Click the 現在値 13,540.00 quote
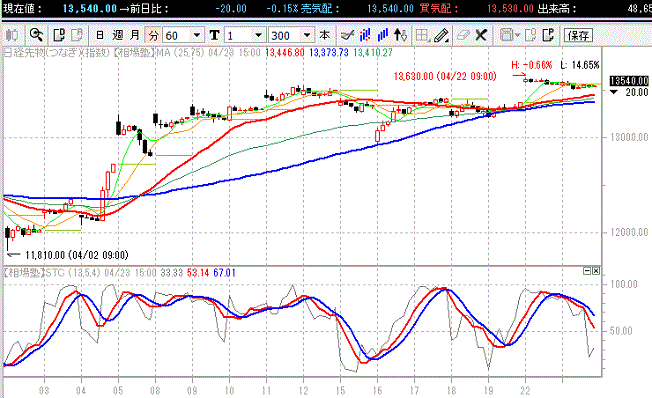 tap(89, 8)
